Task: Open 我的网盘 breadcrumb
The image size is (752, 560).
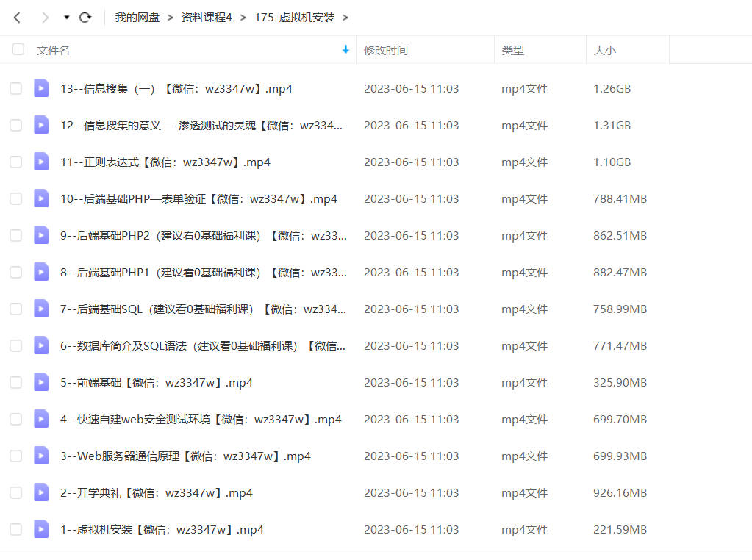Action: (137, 18)
